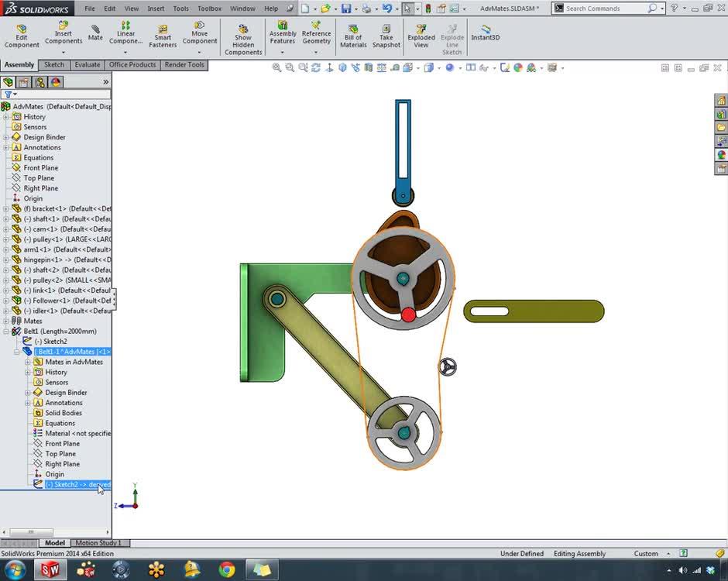Viewport: 728px width, 581px height.
Task: Open the Appearances tab in task pane
Action: (721, 155)
